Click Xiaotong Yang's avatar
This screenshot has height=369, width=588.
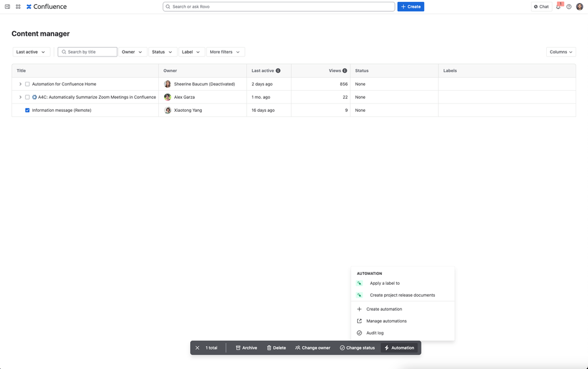coord(168,110)
